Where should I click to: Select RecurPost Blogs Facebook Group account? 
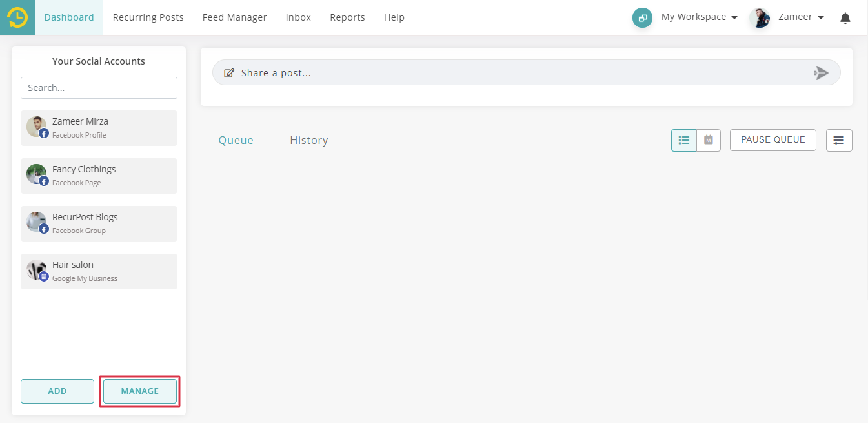click(x=99, y=223)
